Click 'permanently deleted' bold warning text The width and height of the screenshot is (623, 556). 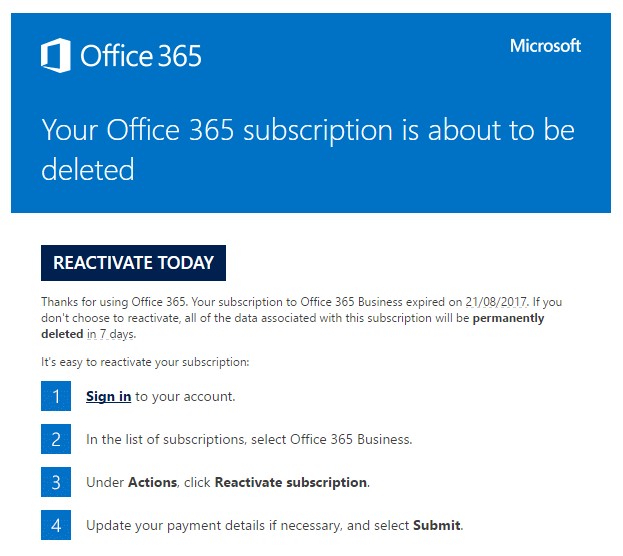click(293, 326)
